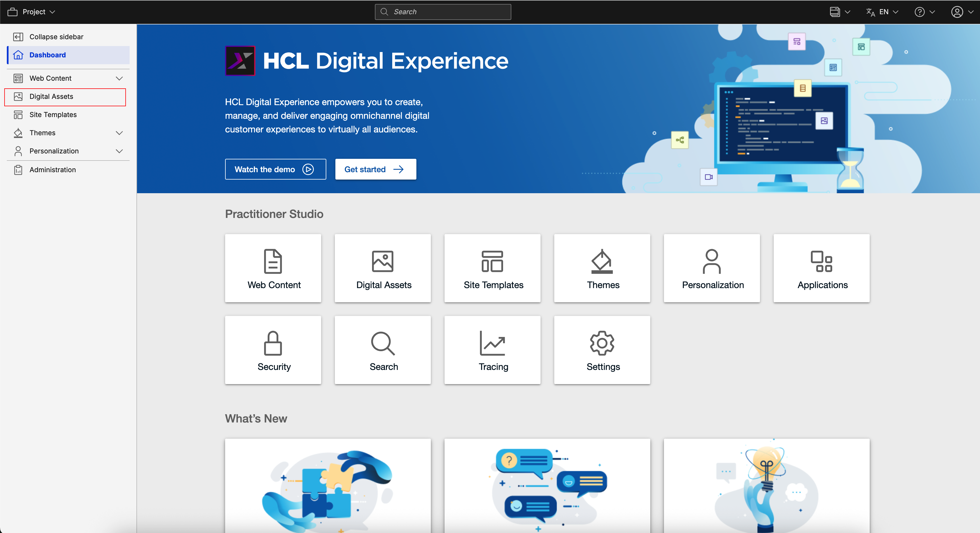980x533 pixels.
Task: Open the EN language selector
Action: (x=883, y=12)
